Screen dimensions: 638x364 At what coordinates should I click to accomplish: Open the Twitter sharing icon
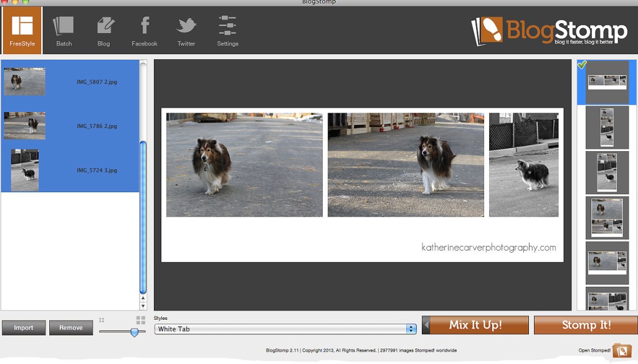tap(186, 28)
